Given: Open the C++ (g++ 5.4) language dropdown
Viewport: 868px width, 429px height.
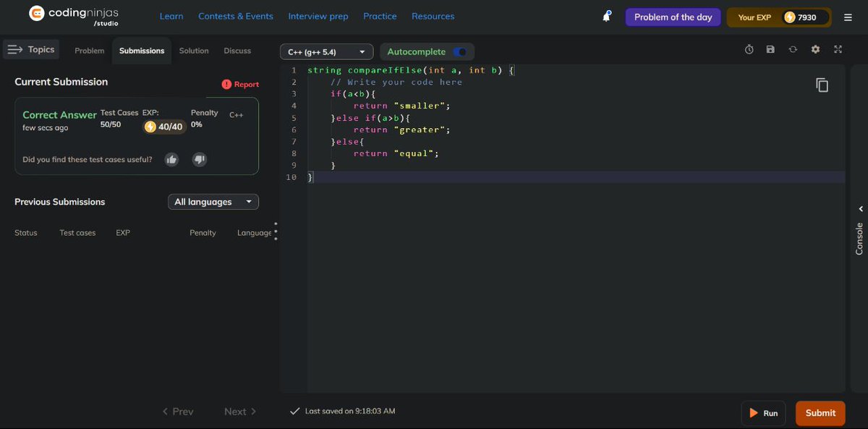Looking at the screenshot, I should (x=325, y=51).
